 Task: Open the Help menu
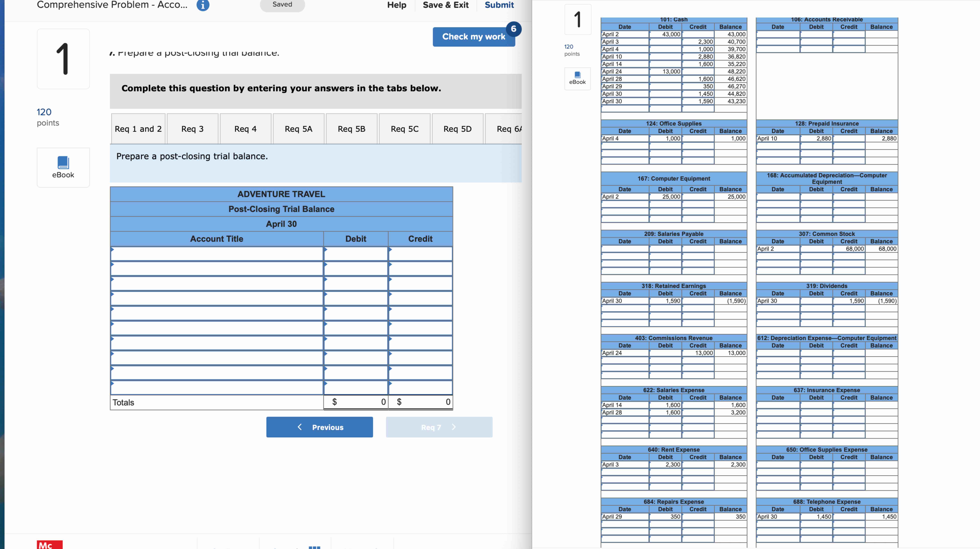397,5
